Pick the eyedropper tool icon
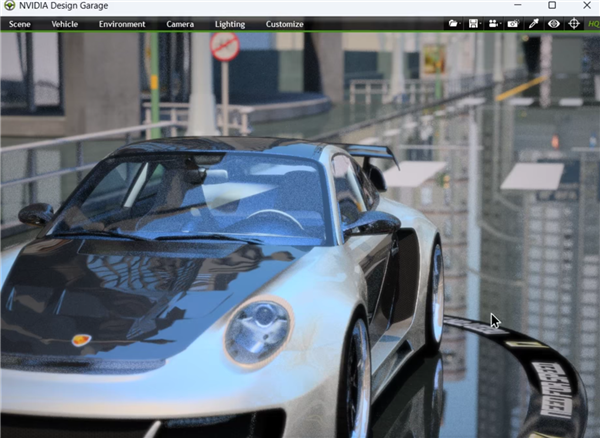 coord(533,24)
